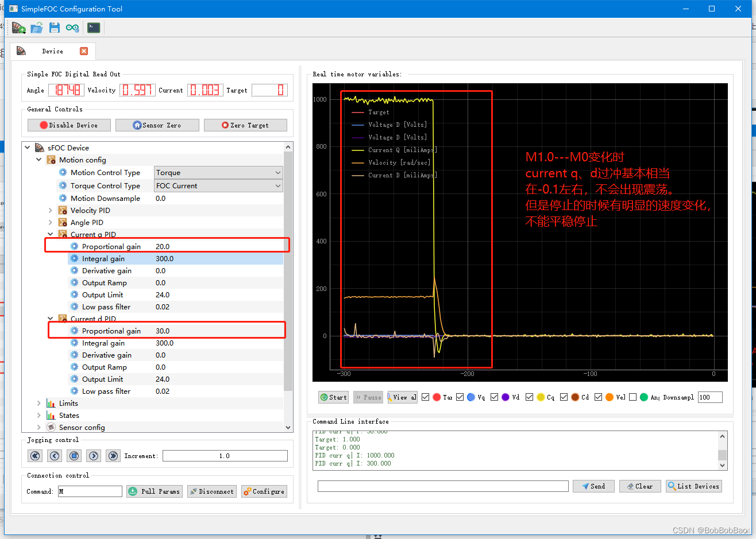Jog fast backward with double-left arrow icon
The image size is (756, 539).
35,456
